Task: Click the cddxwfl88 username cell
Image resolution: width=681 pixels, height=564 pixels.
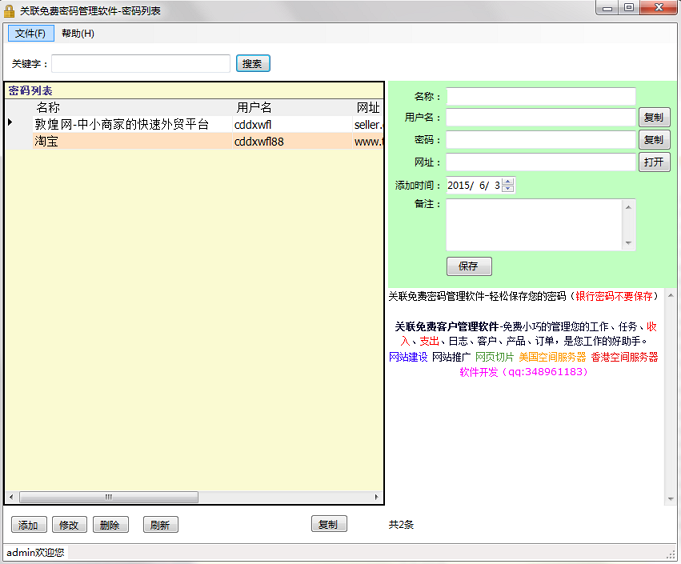Action: [x=292, y=141]
